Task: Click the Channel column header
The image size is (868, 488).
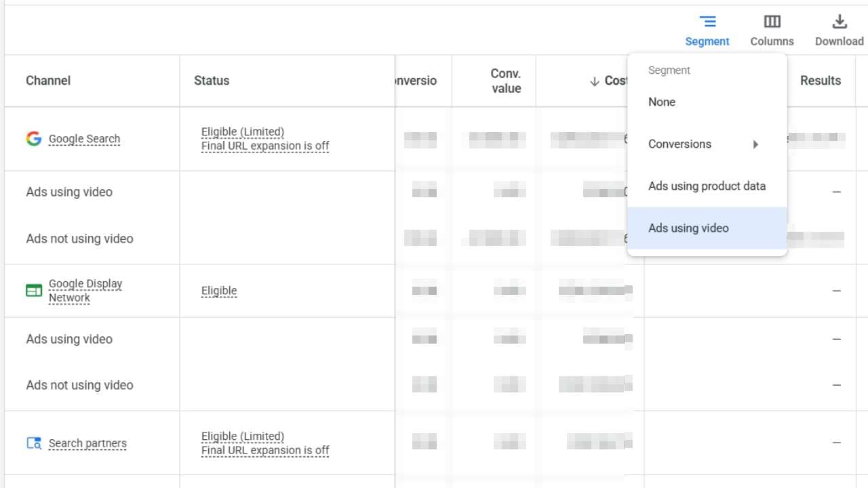Action: pos(48,81)
